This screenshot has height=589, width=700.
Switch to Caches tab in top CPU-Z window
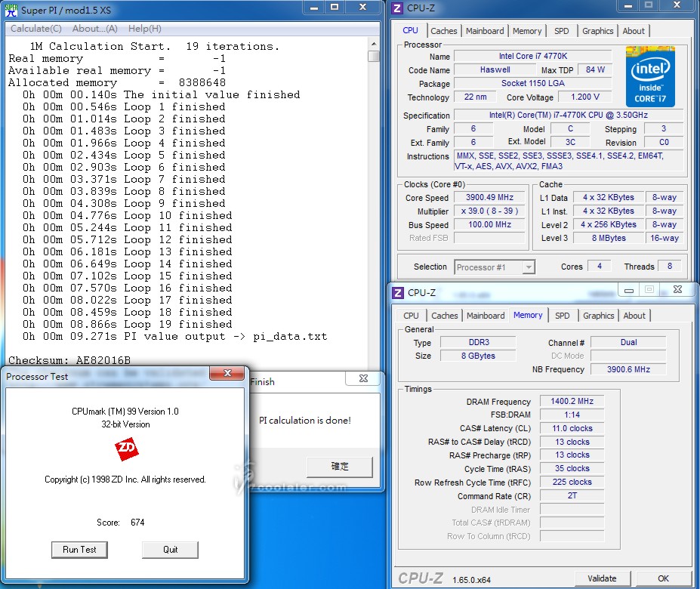[x=444, y=31]
